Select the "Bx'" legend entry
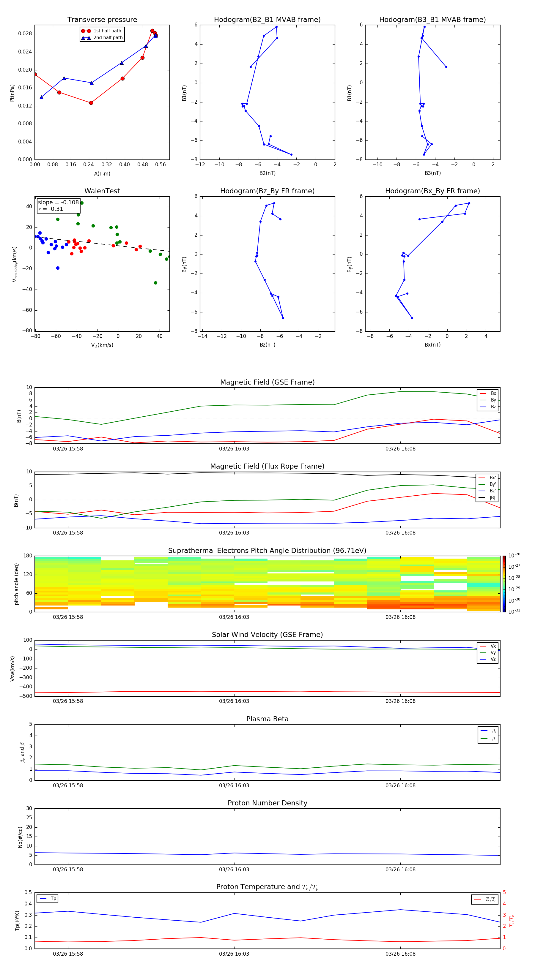This screenshot has width=535, height=980. pyautogui.click(x=487, y=478)
